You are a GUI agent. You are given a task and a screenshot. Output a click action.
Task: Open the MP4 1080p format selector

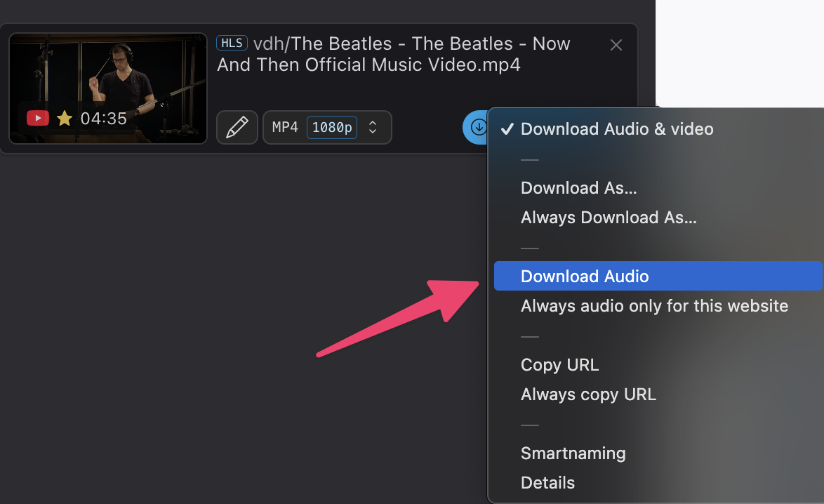pyautogui.click(x=327, y=127)
